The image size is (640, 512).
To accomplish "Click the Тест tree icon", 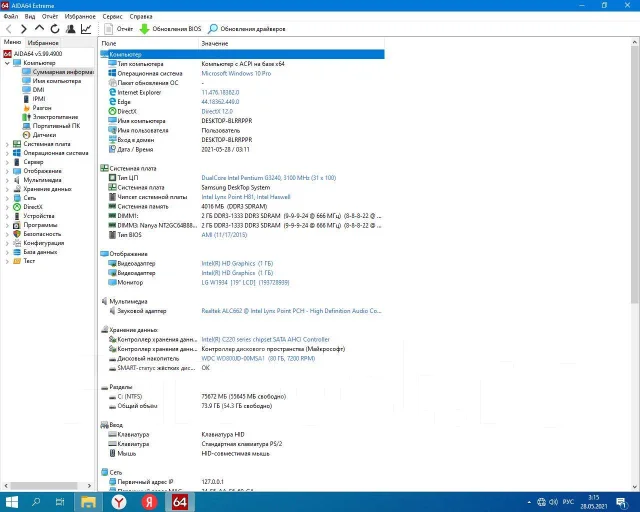I will coord(17,261).
